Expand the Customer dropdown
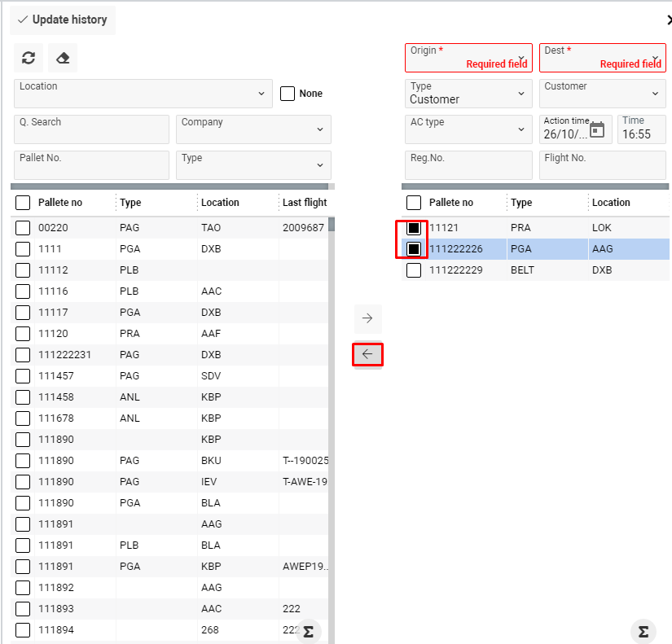 click(x=656, y=94)
